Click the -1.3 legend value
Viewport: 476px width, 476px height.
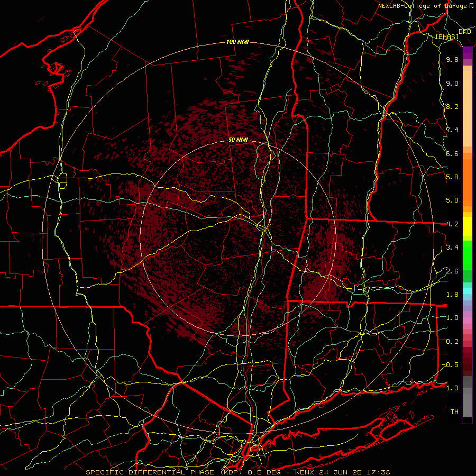click(x=451, y=388)
